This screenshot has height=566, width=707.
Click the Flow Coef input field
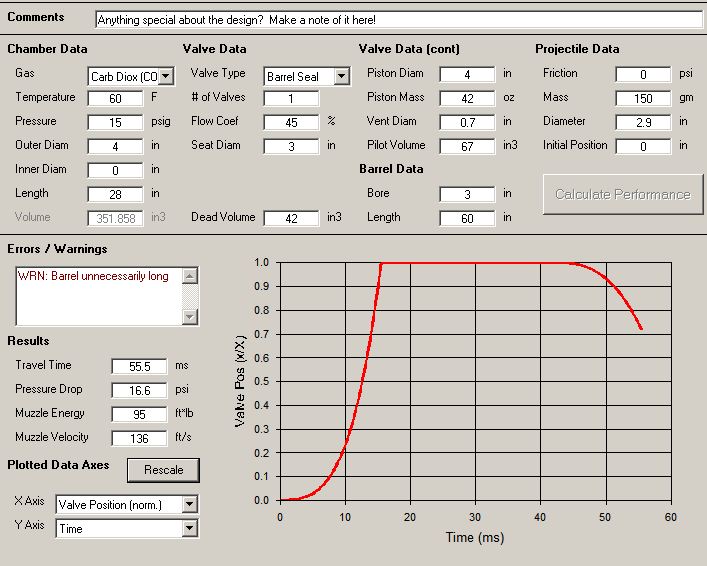pyautogui.click(x=291, y=122)
